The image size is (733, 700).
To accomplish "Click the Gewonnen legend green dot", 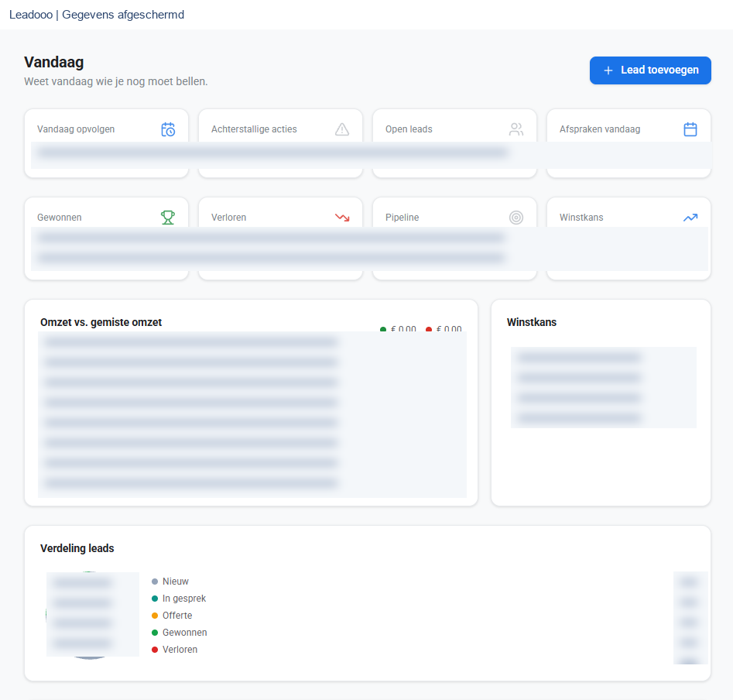I will point(155,633).
